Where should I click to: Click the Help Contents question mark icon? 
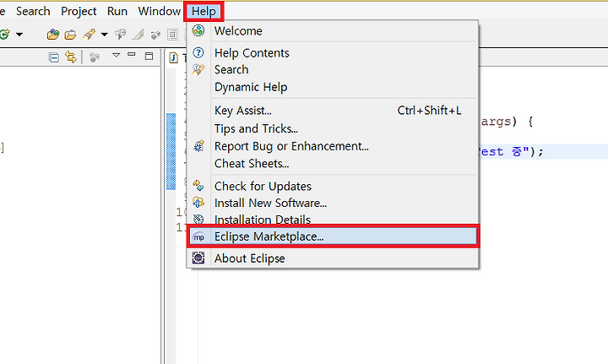198,52
